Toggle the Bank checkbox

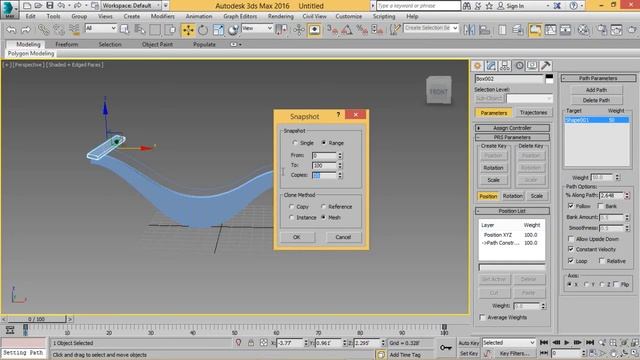(x=601, y=206)
